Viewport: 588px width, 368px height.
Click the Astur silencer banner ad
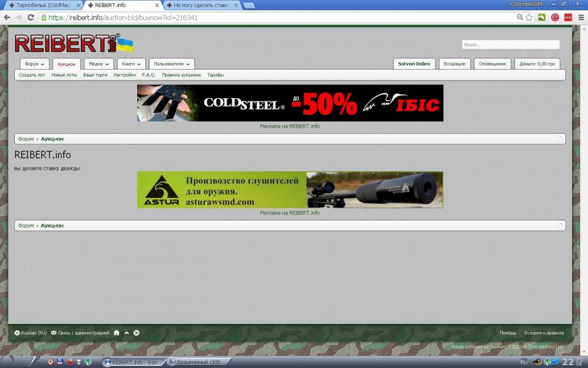290,190
